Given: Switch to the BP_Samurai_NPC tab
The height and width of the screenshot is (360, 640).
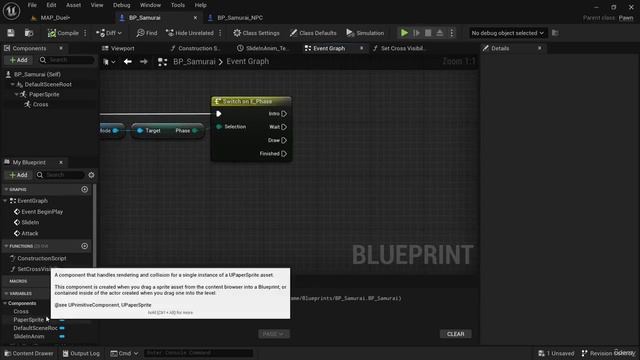Looking at the screenshot, I should tap(240, 18).
